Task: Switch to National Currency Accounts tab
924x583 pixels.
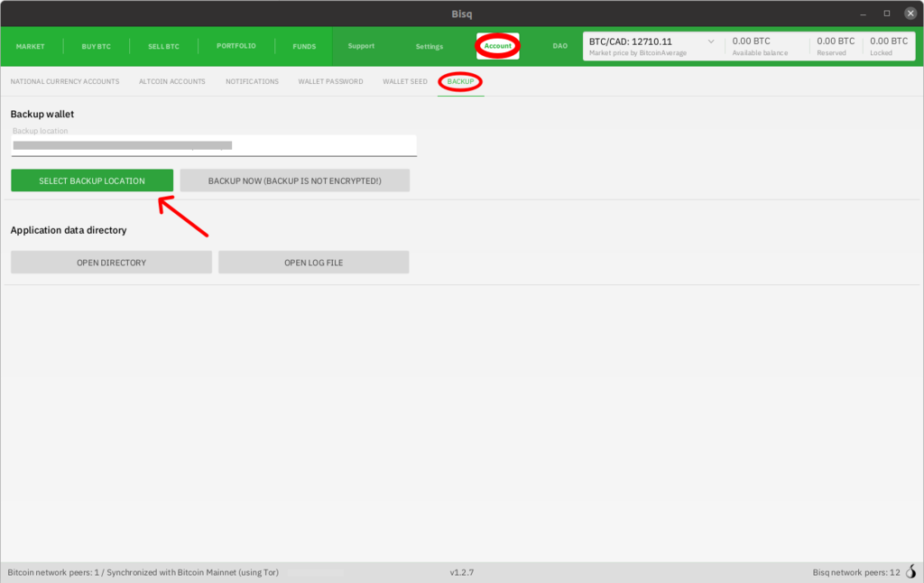Action: [65, 81]
